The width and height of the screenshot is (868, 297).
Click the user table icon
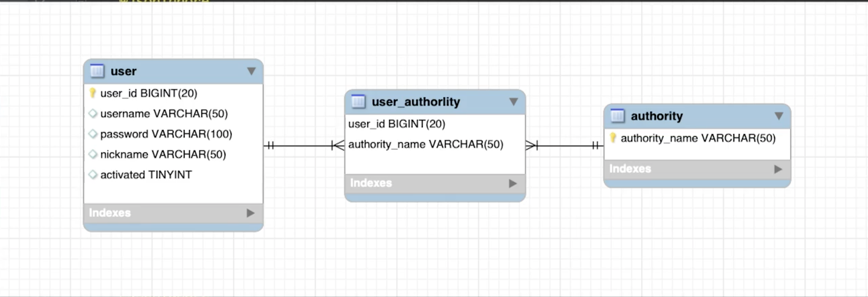97,71
